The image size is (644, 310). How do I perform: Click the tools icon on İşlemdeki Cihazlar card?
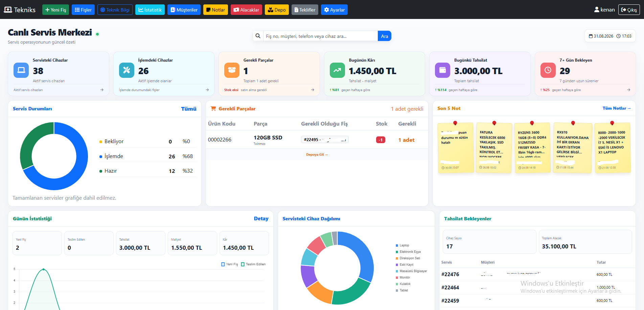[x=127, y=70]
